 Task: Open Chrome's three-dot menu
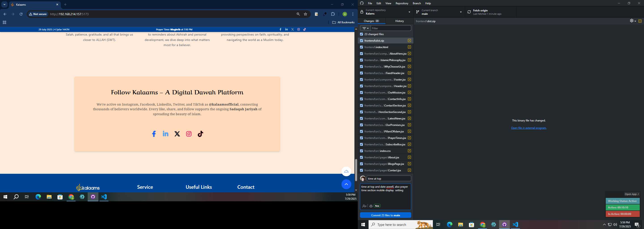coord(353,14)
